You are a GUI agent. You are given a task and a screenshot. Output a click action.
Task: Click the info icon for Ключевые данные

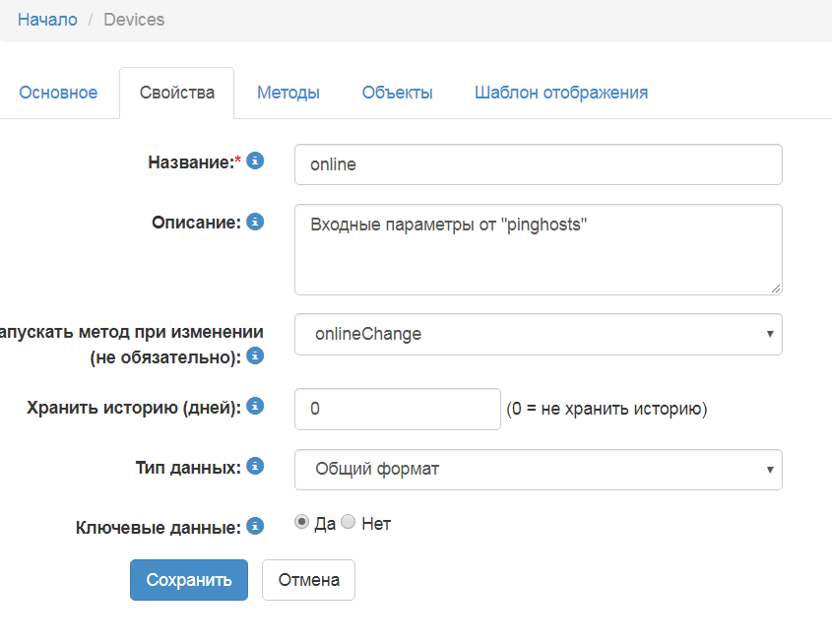[255, 526]
